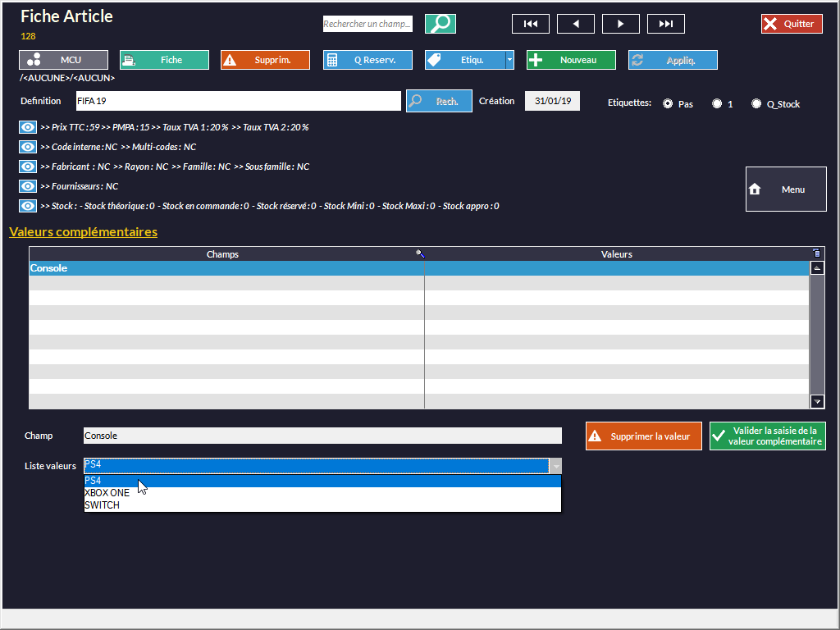
Task: Go to the previous record
Action: tap(576, 24)
